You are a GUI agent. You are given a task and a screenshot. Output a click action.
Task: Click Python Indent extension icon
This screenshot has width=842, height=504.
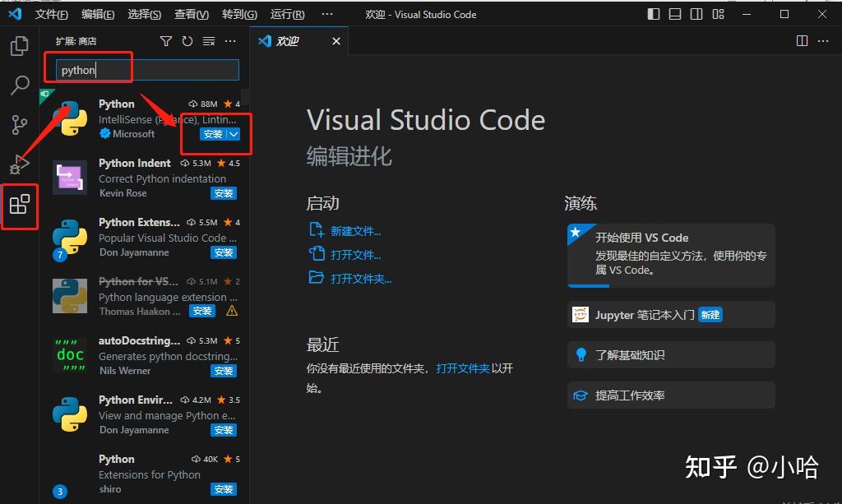70,177
